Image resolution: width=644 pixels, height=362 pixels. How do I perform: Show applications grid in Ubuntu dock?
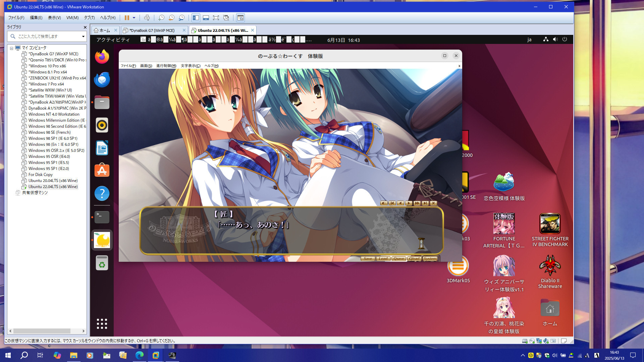point(102,324)
